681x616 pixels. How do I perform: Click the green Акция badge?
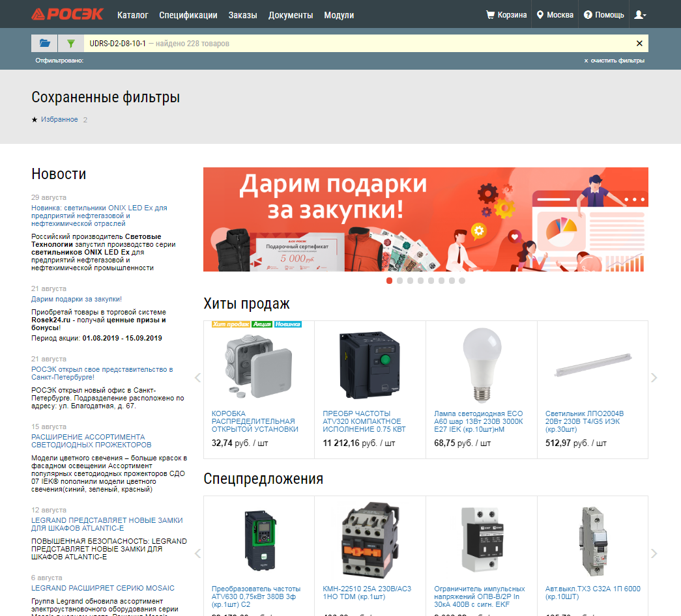(262, 324)
